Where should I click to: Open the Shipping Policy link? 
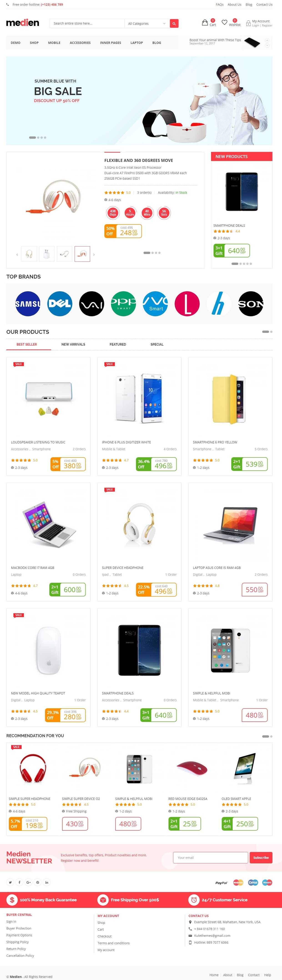tap(18, 942)
